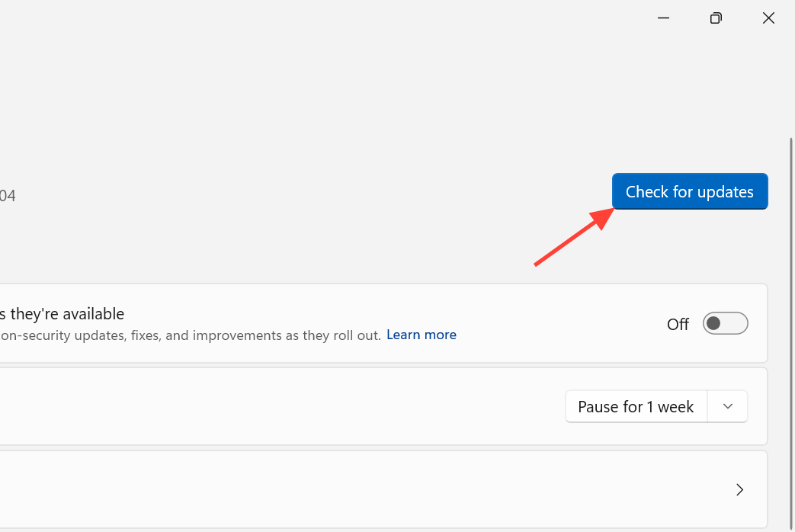Image resolution: width=795 pixels, height=532 pixels.
Task: Expand the pause duration dropdown arrow
Action: point(728,406)
